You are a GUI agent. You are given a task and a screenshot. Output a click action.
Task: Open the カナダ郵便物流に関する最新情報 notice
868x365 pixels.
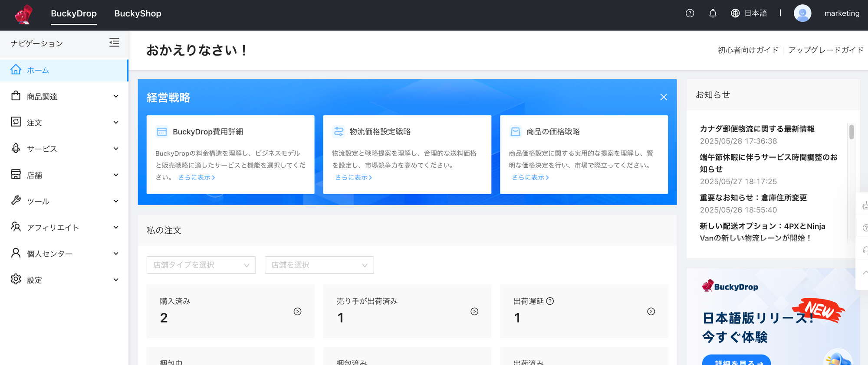click(x=757, y=129)
